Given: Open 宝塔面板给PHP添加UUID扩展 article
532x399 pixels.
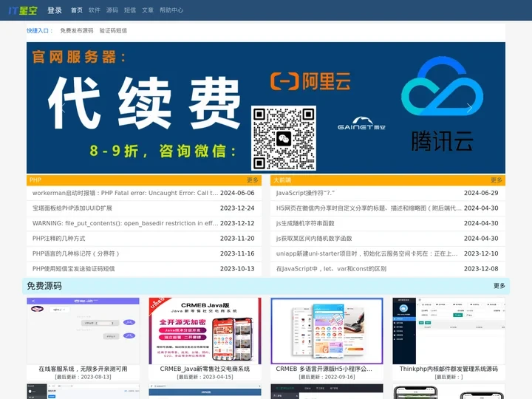Looking at the screenshot, I should [72, 208].
